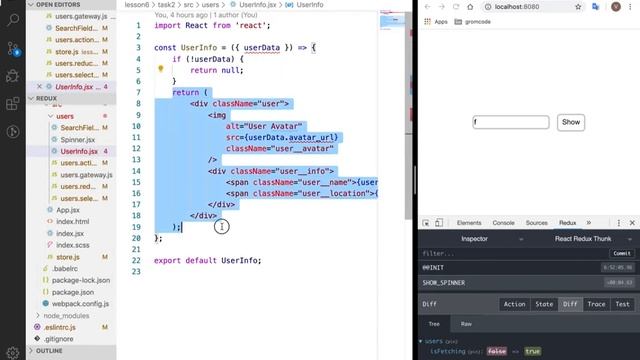This screenshot has height=360, width=640.
Task: Close the DevTools panel
Action: click(x=632, y=223)
